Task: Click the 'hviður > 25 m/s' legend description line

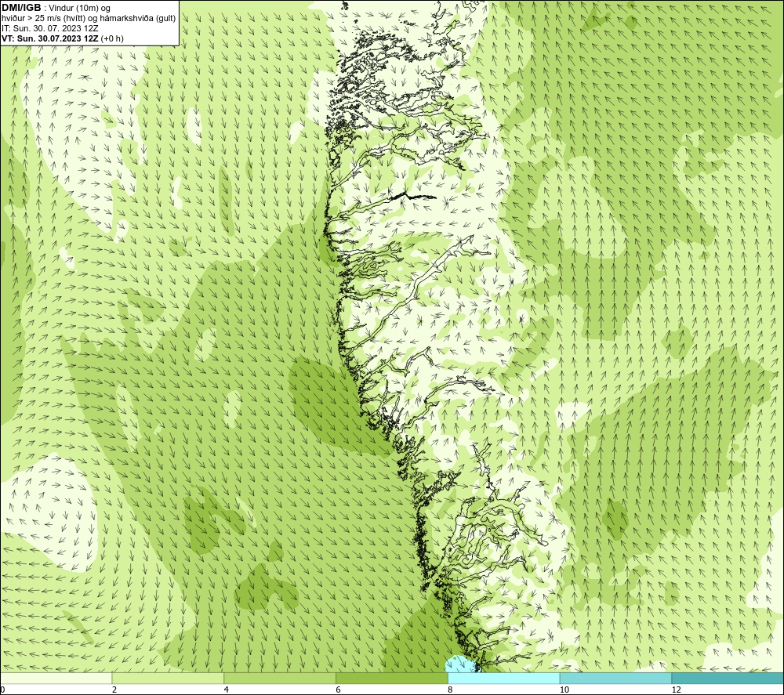Action: click(89, 19)
